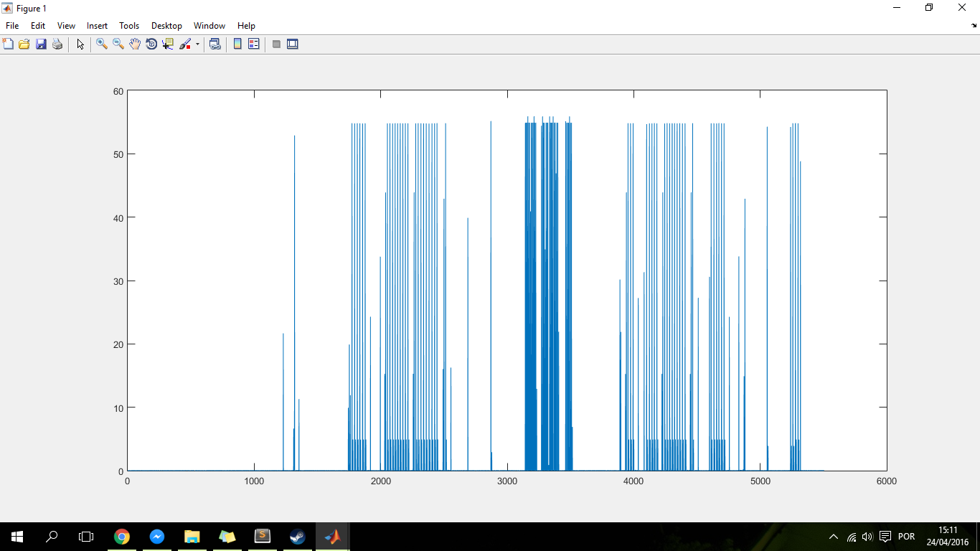Open the Desktop menu
The image size is (980, 551).
coord(166,26)
